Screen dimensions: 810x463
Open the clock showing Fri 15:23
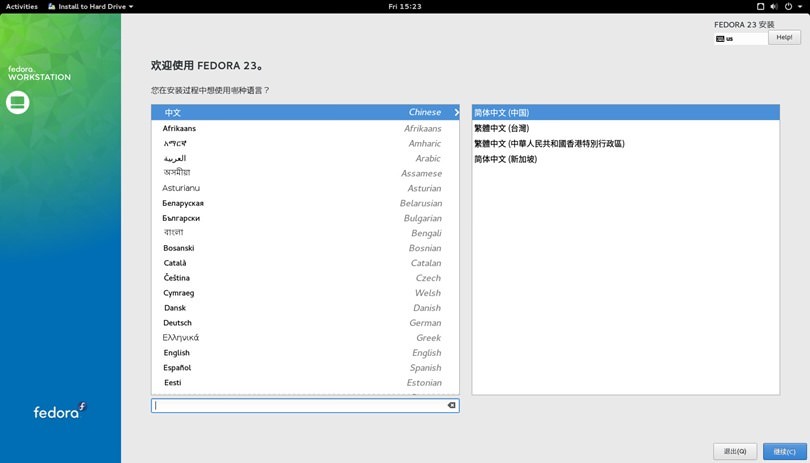[x=405, y=7]
